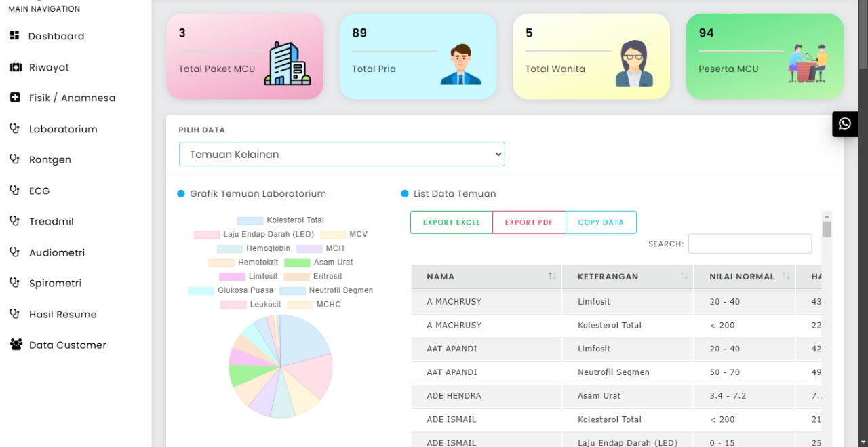Toggle Kolesterol Total legend item in chart

click(x=280, y=220)
